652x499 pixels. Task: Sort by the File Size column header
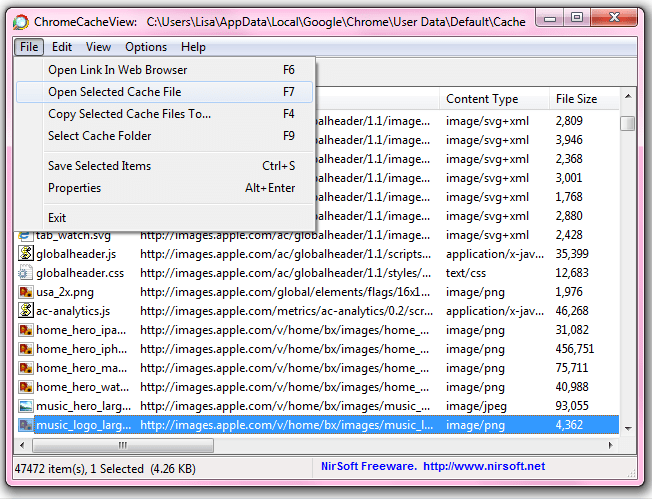click(x=584, y=99)
